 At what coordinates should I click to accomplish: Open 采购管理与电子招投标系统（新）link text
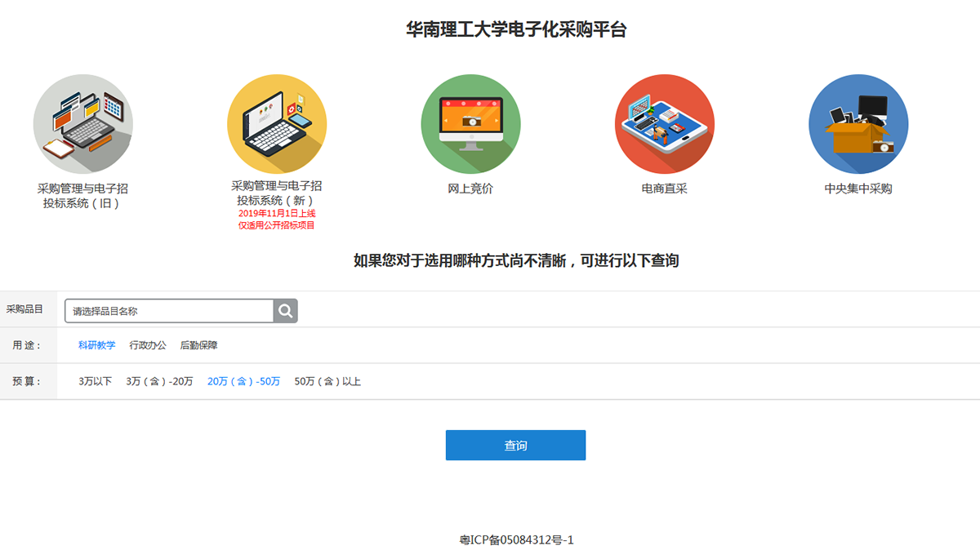pos(277,193)
